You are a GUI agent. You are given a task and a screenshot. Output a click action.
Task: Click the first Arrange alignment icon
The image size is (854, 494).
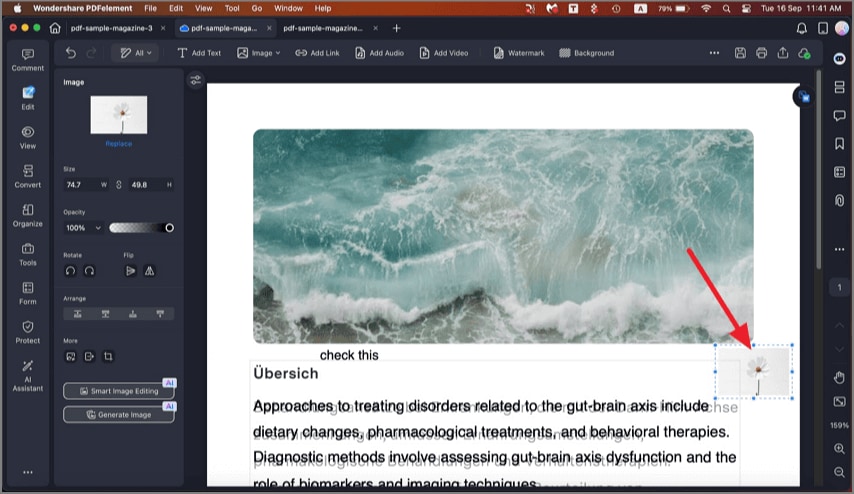pyautogui.click(x=78, y=314)
